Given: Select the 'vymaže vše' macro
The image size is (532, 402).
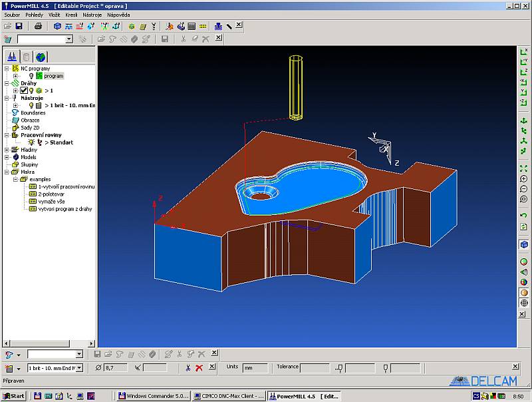Looking at the screenshot, I should click(52, 202).
